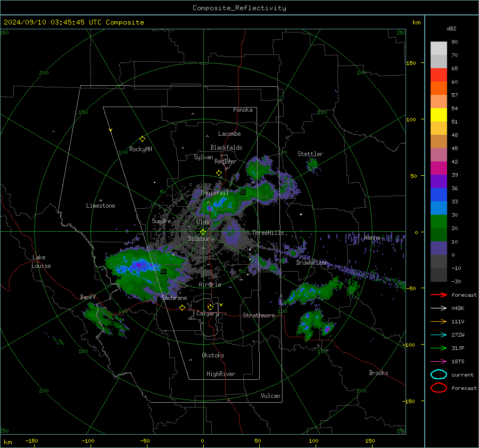Viewport: 479px width, 448px height.
Task: Click the Olds town label
Action: (x=203, y=222)
